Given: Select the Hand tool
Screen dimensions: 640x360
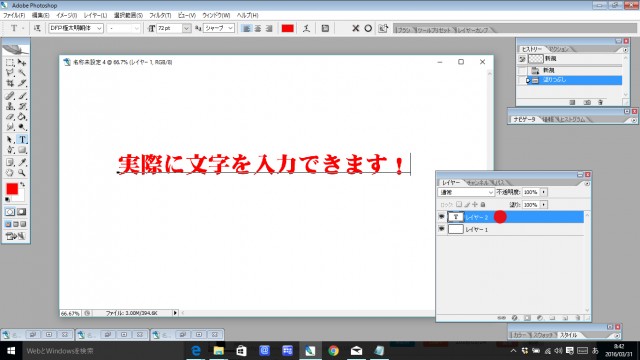Looking at the screenshot, I should click(10, 173).
